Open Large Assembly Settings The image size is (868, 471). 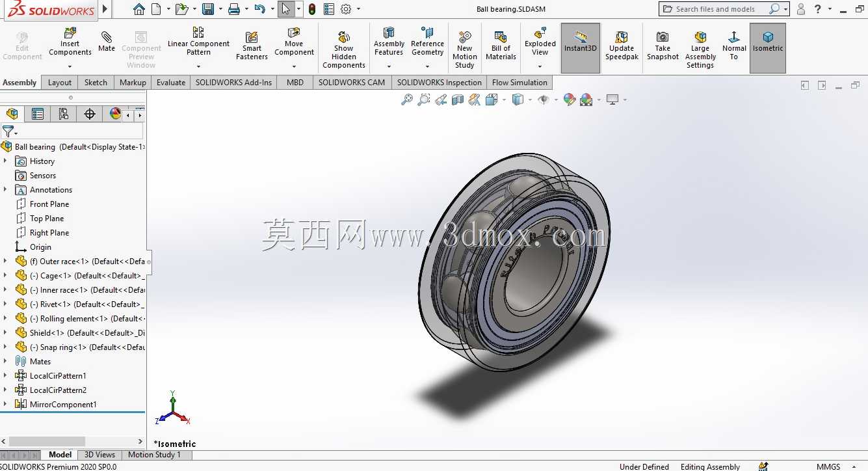[x=700, y=49]
